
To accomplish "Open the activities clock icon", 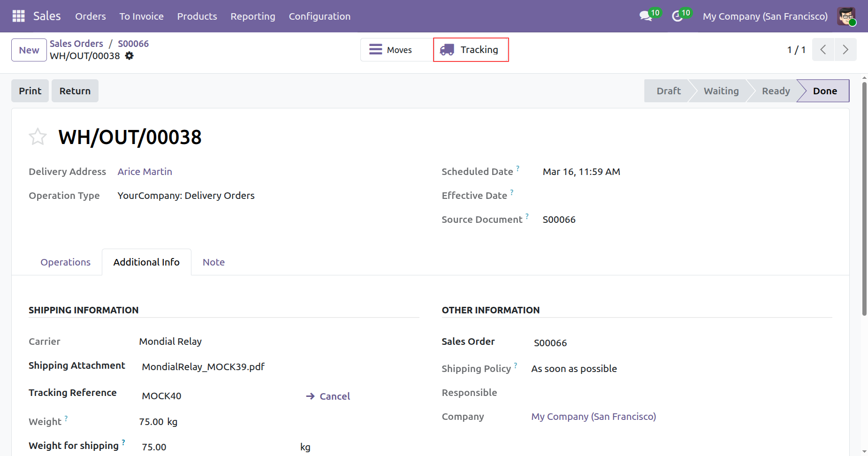I will [x=677, y=16].
